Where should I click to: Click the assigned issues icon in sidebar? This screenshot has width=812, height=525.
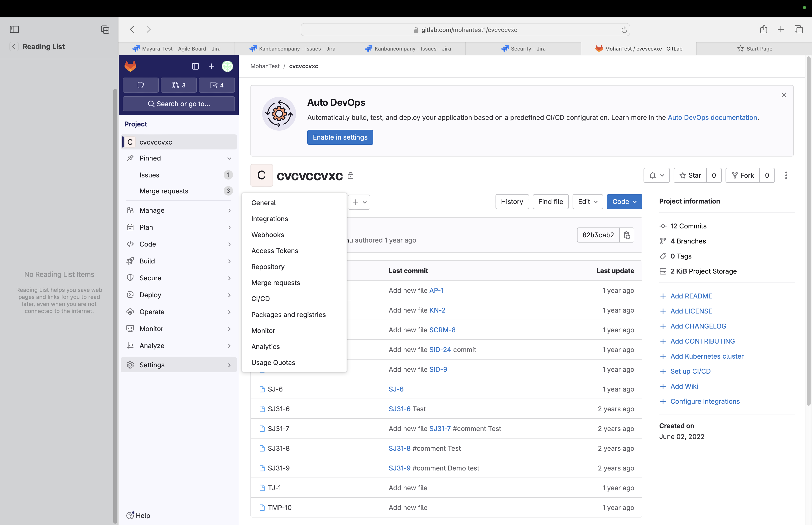click(x=141, y=85)
